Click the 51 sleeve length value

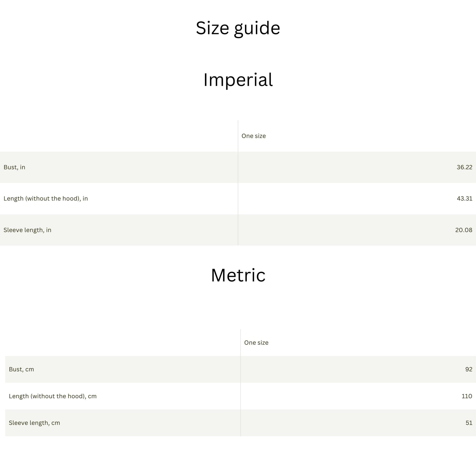click(469, 423)
